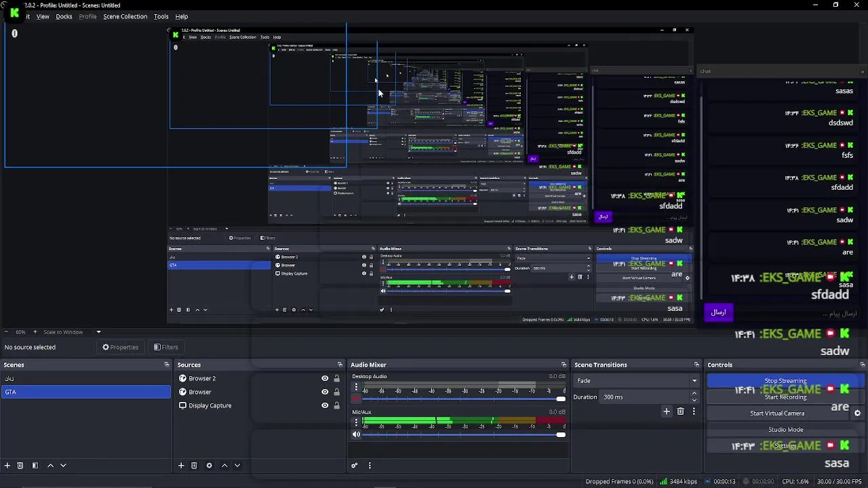The width and height of the screenshot is (868, 488).
Task: Pop out the Scenes dock
Action: [167, 365]
